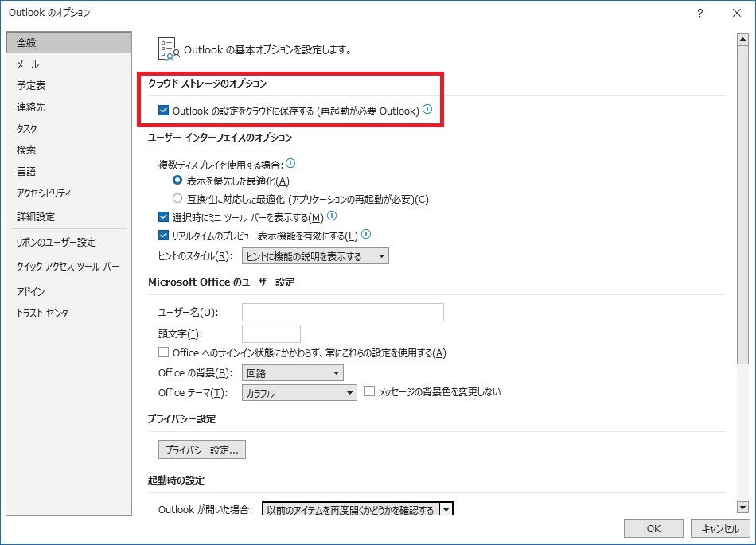
Task: Uncheck Outlook の設定をクラウドに保存する
Action: [x=163, y=111]
